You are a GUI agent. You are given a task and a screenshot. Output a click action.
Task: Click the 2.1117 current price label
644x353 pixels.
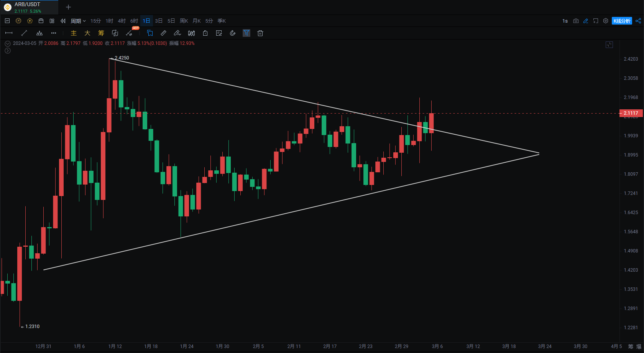[631, 113]
